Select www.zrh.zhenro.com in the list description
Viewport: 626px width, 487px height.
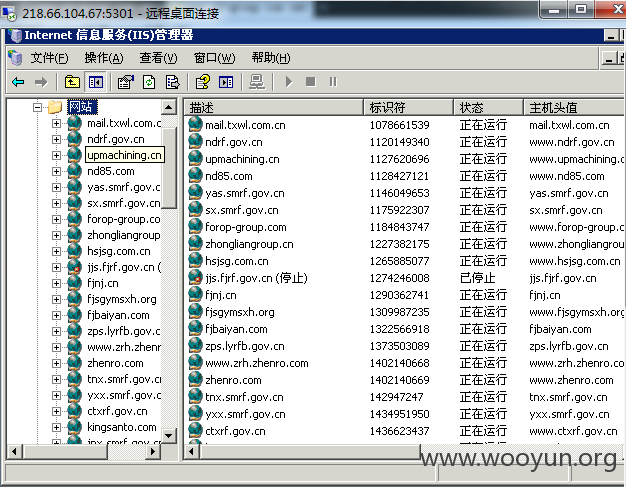pos(257,363)
